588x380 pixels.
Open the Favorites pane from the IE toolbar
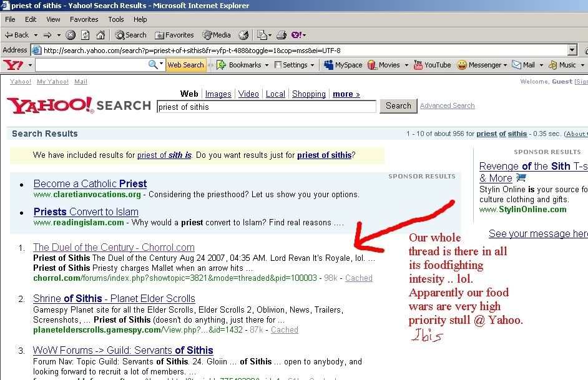(x=174, y=35)
